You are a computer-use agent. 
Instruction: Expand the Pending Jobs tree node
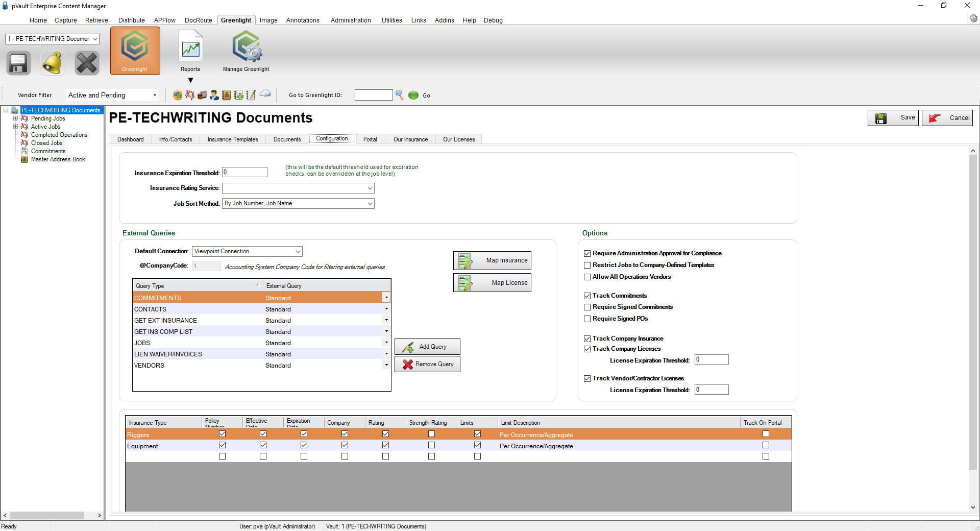[x=15, y=118]
